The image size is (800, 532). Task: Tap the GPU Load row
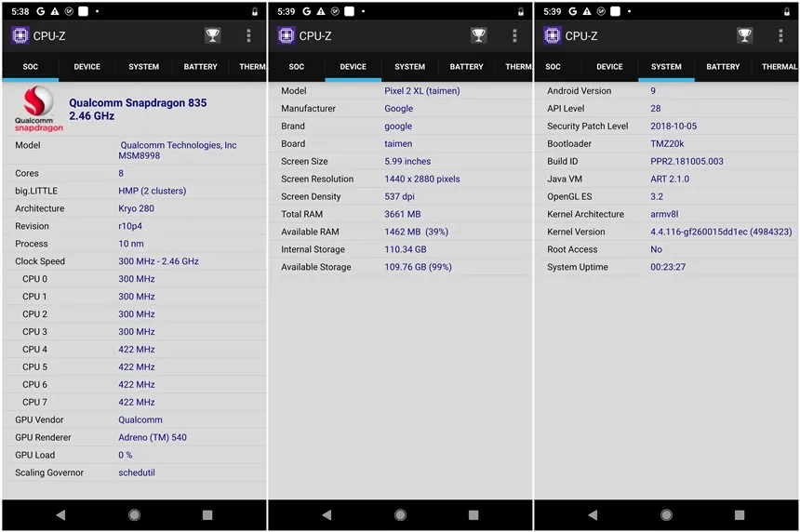point(134,455)
